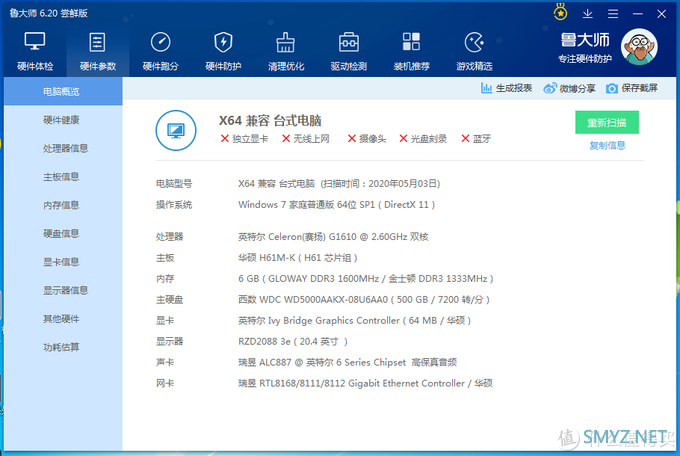Viewport: 680px width, 456px height.
Task: Click the 蓝牙 status indicator
Action: pos(476,139)
